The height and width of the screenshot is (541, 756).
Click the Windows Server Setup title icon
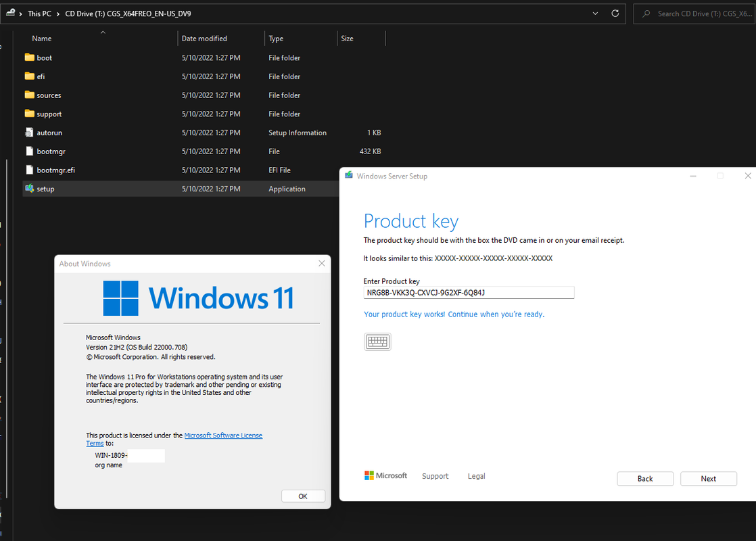tap(349, 176)
